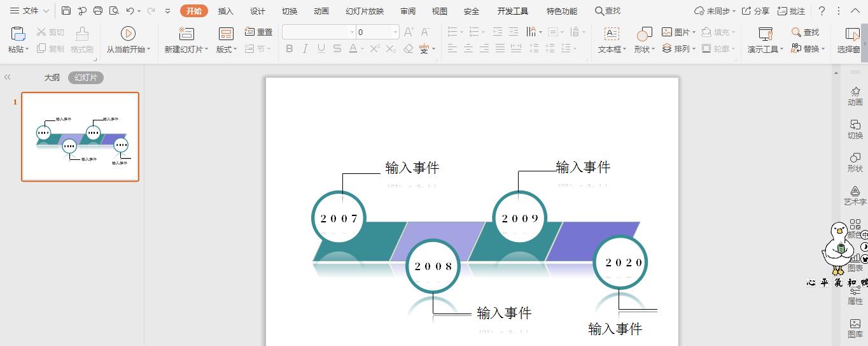Viewport: 868px width, 346px height.
Task: Expand the Replace (替换) dropdown
Action: point(823,48)
